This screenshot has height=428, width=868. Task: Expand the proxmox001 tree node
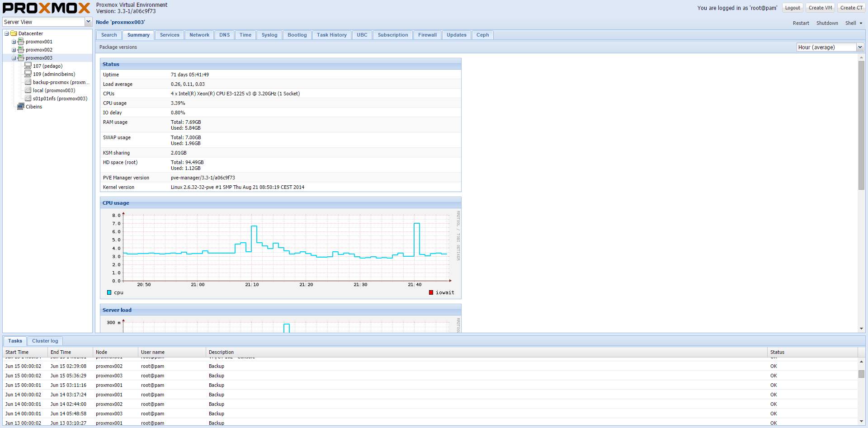pos(14,42)
